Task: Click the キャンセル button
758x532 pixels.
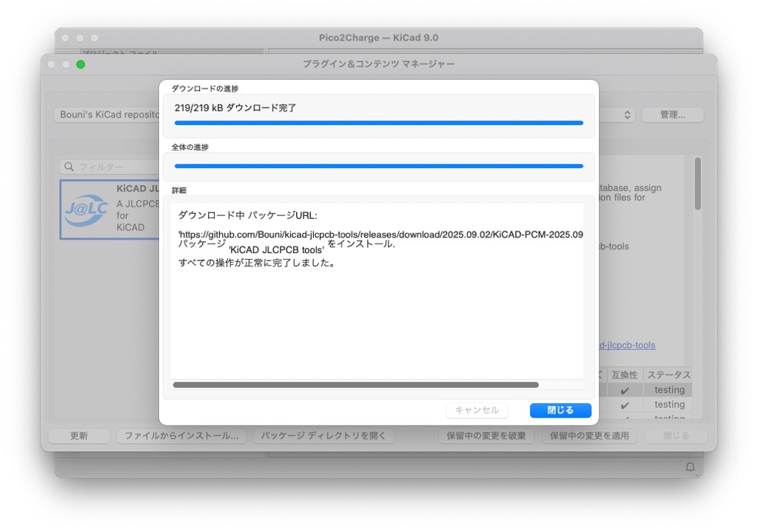Action: [477, 410]
